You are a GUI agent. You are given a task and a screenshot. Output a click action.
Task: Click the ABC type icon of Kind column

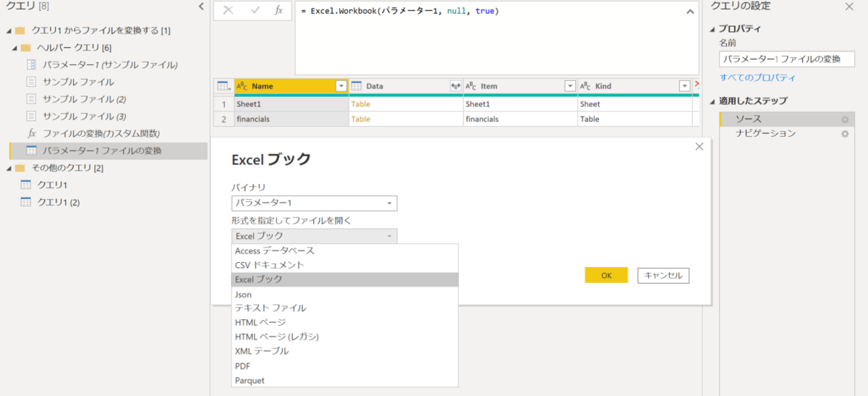[x=586, y=86]
